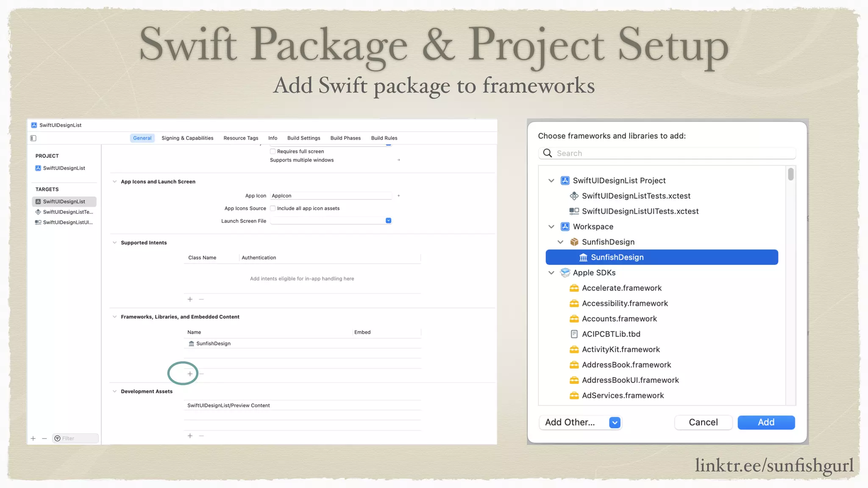Enable Include all app icon assets

point(273,208)
